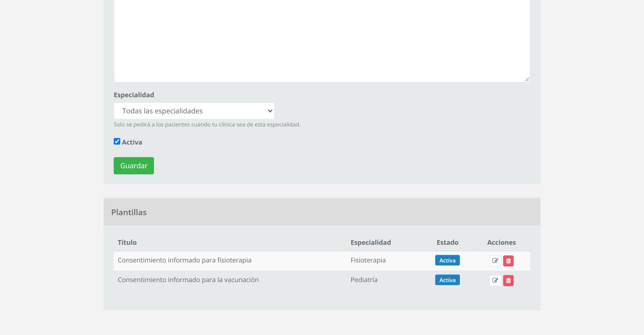Select 'Consentimiento informado para la vacunación' title

pos(188,280)
